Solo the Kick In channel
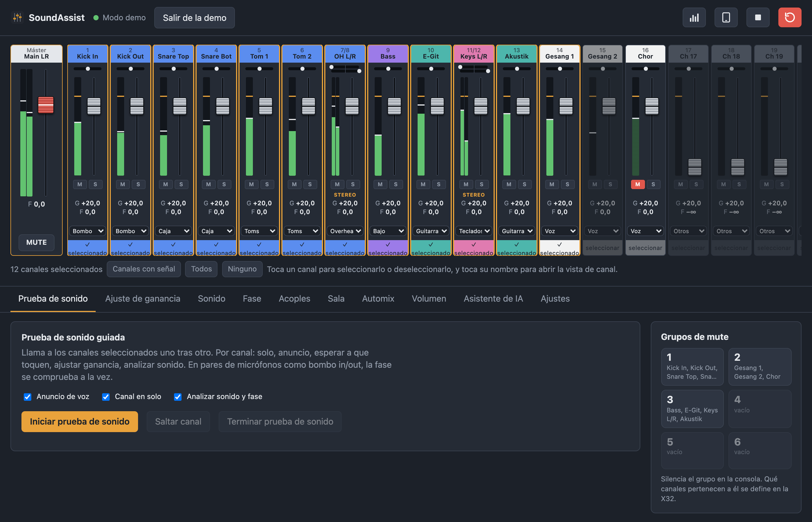812x522 pixels. [95, 184]
